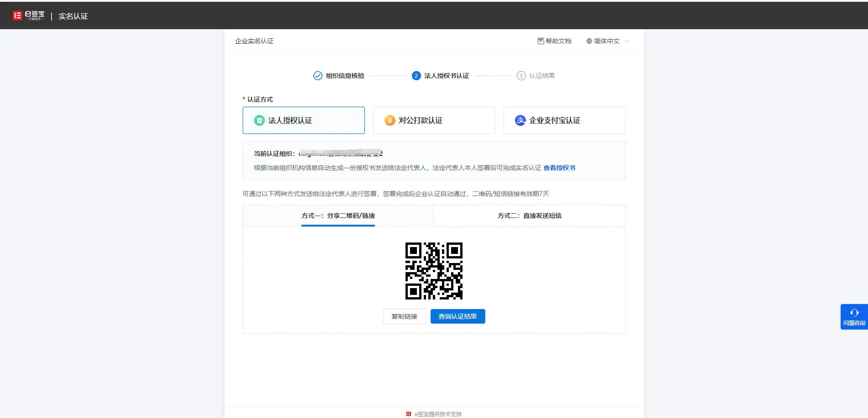Click the 查询认证结果 button
The image size is (868, 418).
(457, 316)
